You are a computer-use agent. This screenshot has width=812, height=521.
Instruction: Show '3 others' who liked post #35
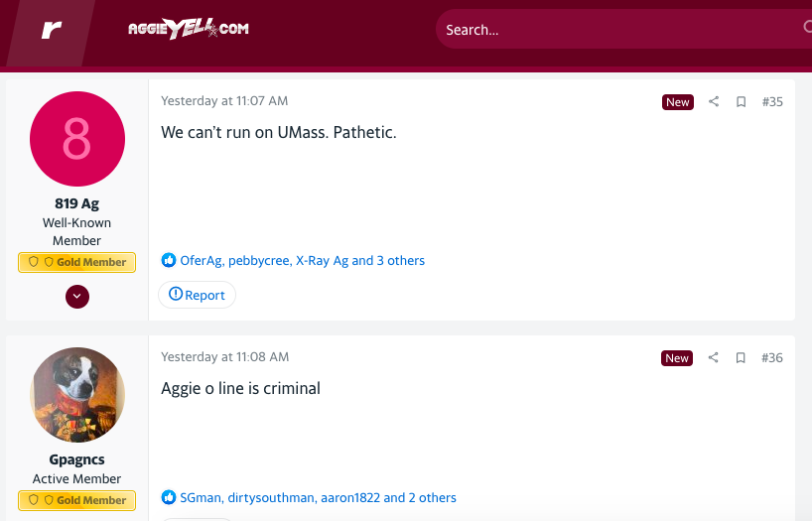click(400, 261)
